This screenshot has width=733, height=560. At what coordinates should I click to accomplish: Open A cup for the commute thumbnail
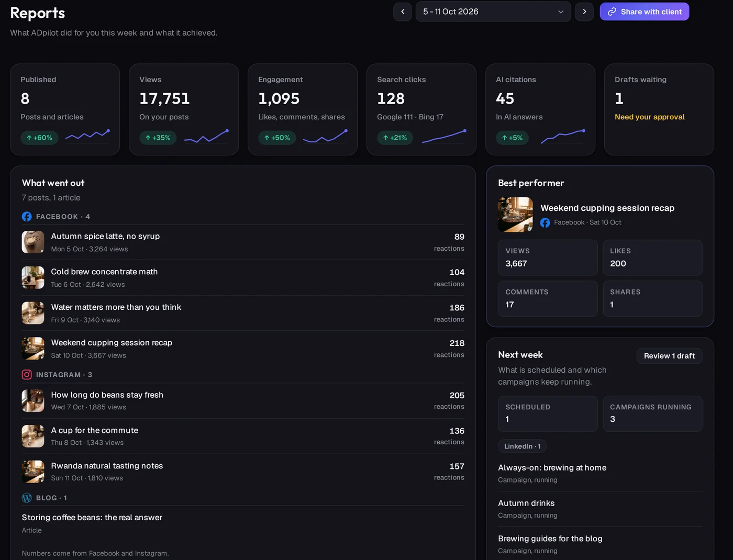click(x=33, y=436)
